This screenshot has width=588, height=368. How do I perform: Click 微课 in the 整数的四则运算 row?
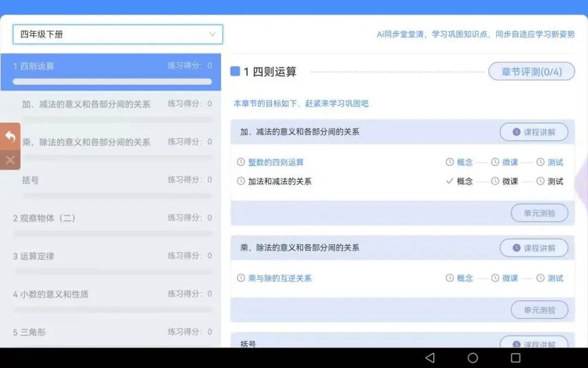click(510, 162)
